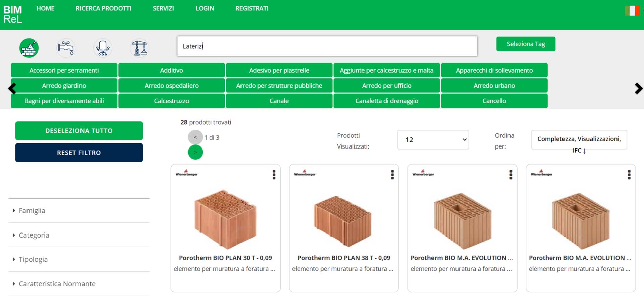Select the crane equipment category icon
Image resolution: width=644 pixels, height=296 pixels.
click(140, 48)
